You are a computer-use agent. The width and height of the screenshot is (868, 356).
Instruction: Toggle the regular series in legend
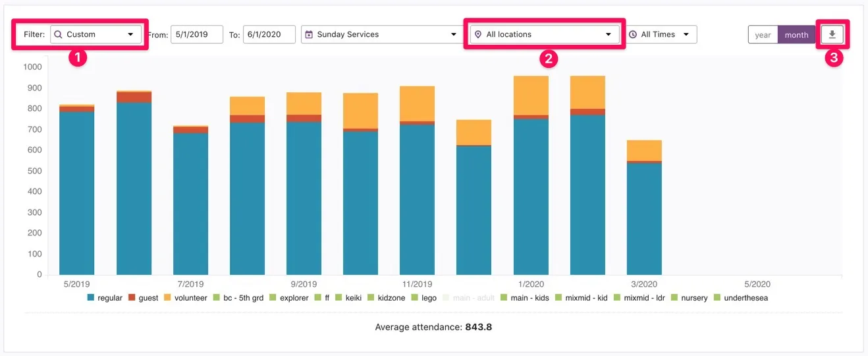click(105, 298)
